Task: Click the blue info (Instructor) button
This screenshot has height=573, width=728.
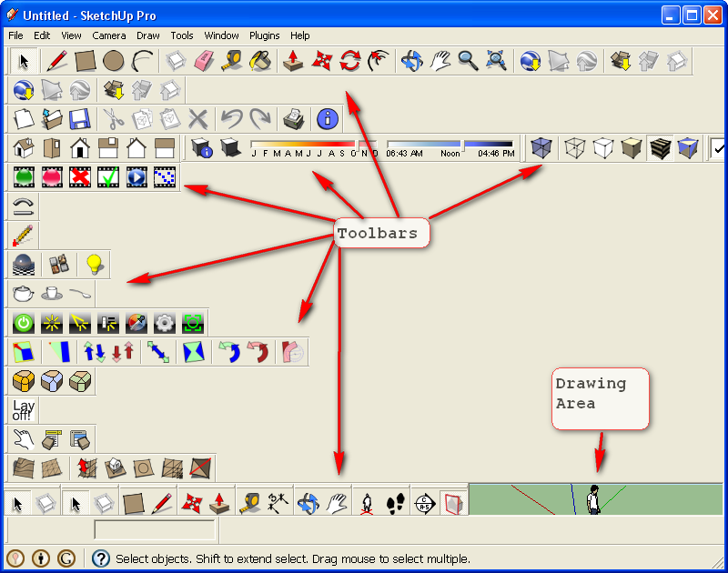Action: 326,119
